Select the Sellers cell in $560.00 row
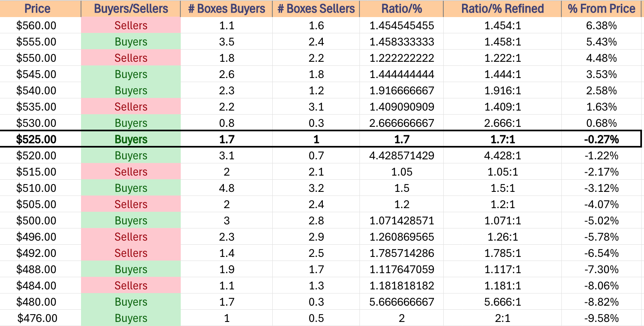The height and width of the screenshot is (326, 644). coord(131,25)
